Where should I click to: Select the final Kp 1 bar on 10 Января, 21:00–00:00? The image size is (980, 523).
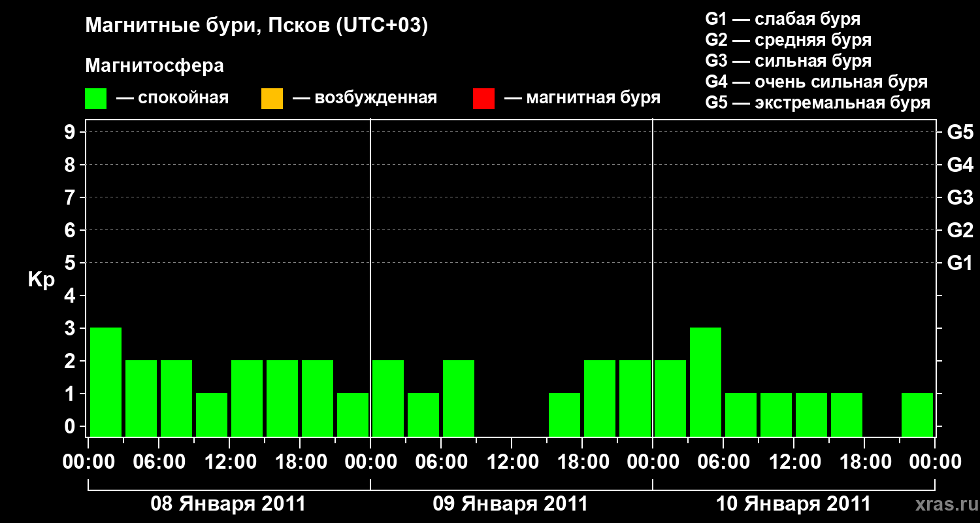click(x=917, y=414)
